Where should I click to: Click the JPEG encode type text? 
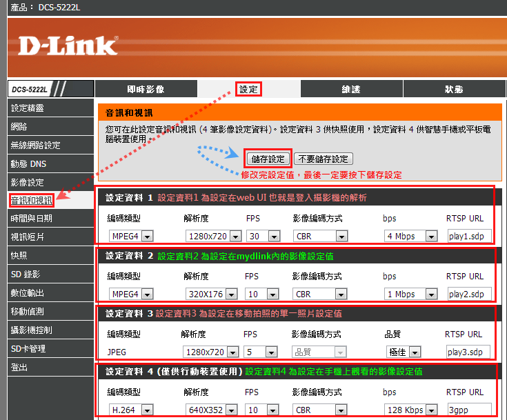(x=117, y=352)
